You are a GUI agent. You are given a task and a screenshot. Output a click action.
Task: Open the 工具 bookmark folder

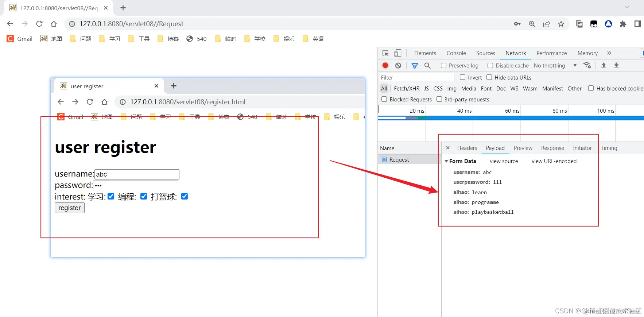click(x=139, y=39)
